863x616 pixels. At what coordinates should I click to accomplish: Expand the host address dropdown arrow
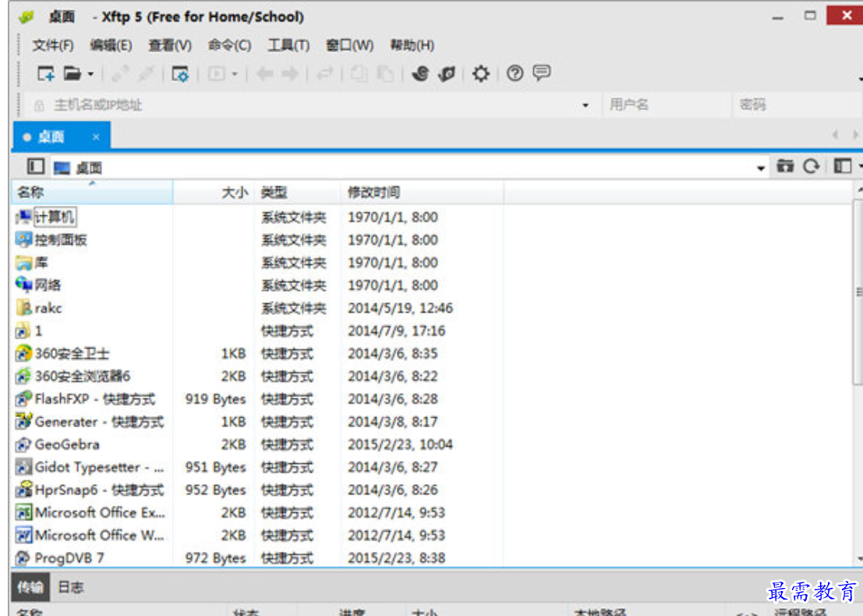(585, 105)
